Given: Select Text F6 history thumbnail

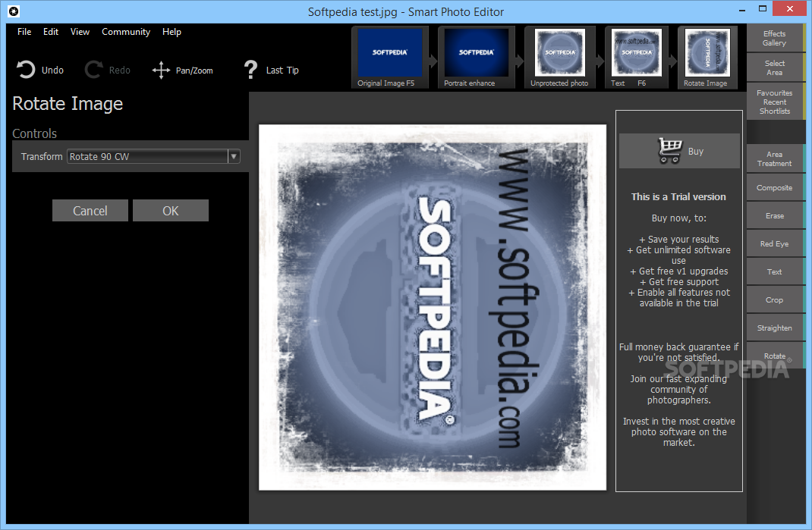Looking at the screenshot, I should click(637, 58).
